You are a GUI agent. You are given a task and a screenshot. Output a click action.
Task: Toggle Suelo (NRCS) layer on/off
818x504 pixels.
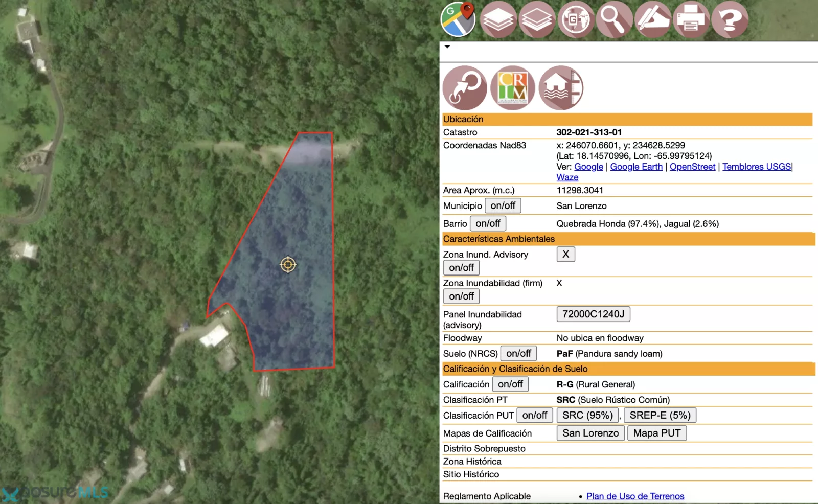coord(518,353)
